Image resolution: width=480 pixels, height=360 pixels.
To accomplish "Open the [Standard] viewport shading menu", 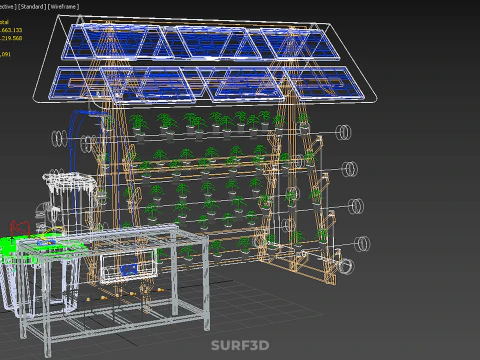I will (x=32, y=7).
